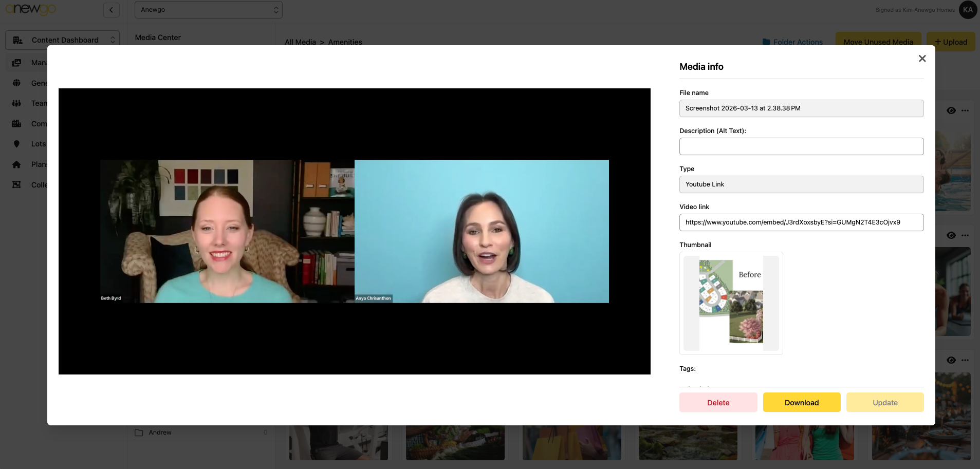Click the Video link input field
This screenshot has width=980, height=469.
tap(801, 222)
